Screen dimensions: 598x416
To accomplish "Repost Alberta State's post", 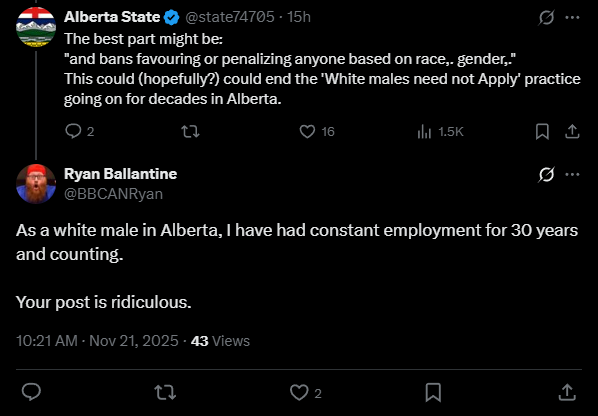I will coord(190,132).
